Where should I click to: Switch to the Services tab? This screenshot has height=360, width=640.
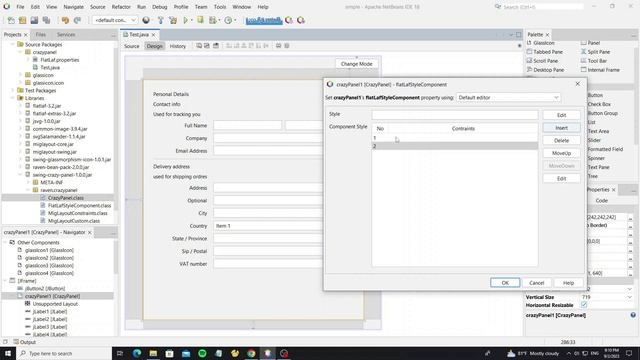click(66, 35)
